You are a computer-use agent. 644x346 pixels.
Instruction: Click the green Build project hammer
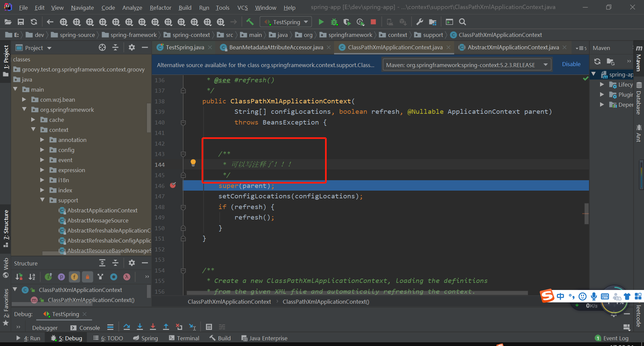coord(250,22)
